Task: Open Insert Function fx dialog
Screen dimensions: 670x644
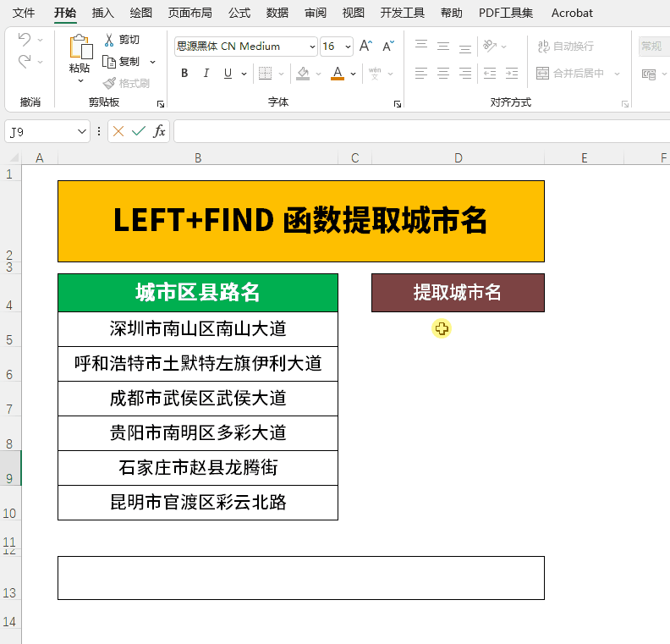Action: point(159,131)
